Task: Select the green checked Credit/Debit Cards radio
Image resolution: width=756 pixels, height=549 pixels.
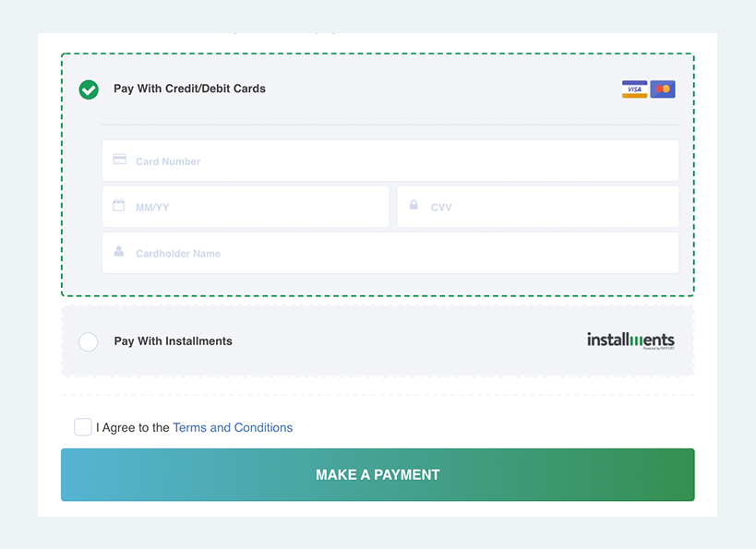Action: pos(89,90)
